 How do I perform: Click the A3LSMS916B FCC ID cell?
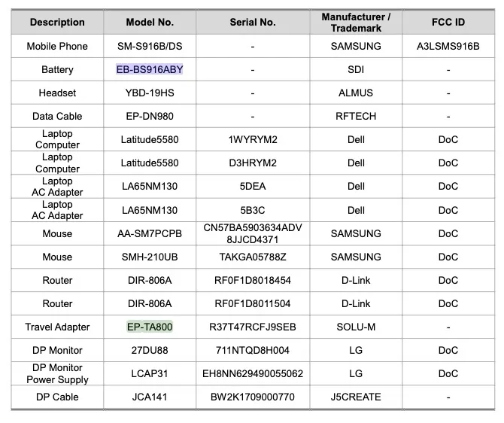coord(448,46)
